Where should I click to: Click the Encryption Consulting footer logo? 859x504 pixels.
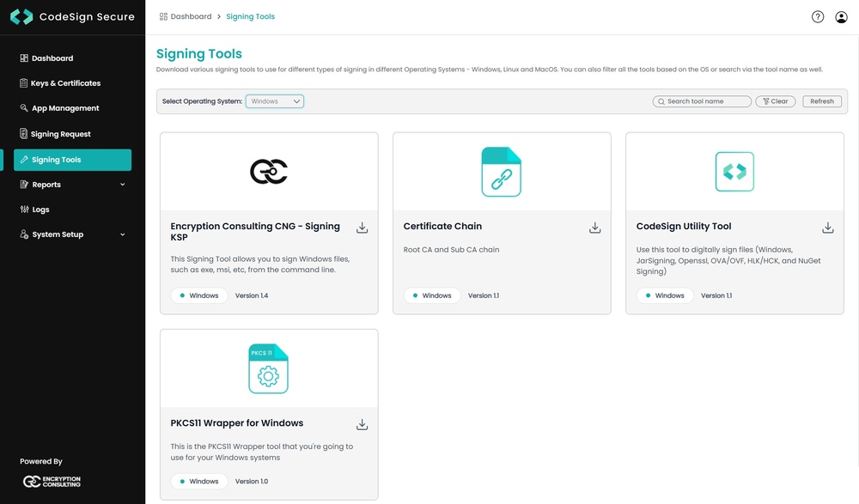click(x=52, y=482)
